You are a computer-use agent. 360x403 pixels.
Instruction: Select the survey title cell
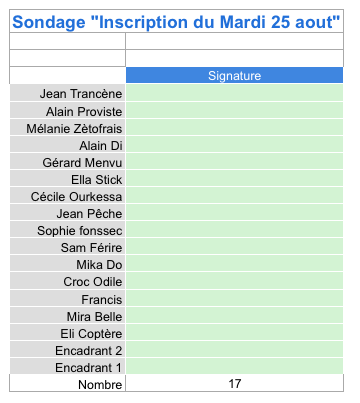pos(176,21)
